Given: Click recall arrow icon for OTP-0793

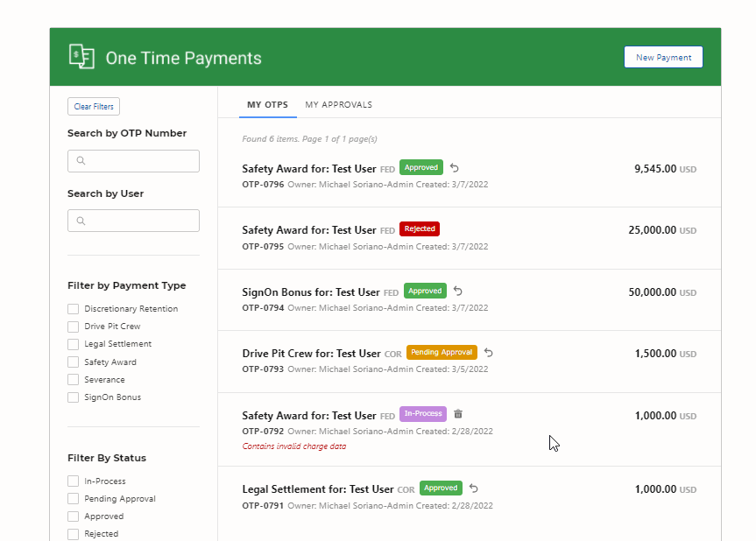Looking at the screenshot, I should [x=489, y=353].
